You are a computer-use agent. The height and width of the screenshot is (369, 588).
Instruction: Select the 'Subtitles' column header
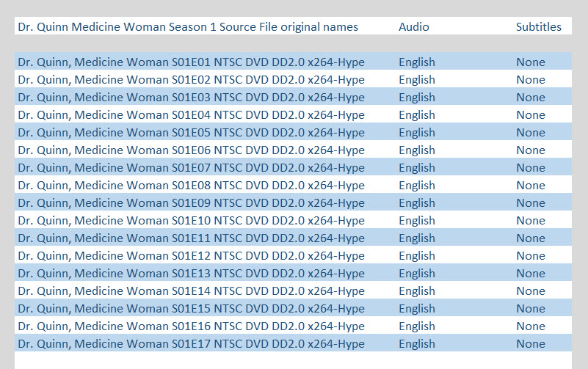[x=539, y=27]
